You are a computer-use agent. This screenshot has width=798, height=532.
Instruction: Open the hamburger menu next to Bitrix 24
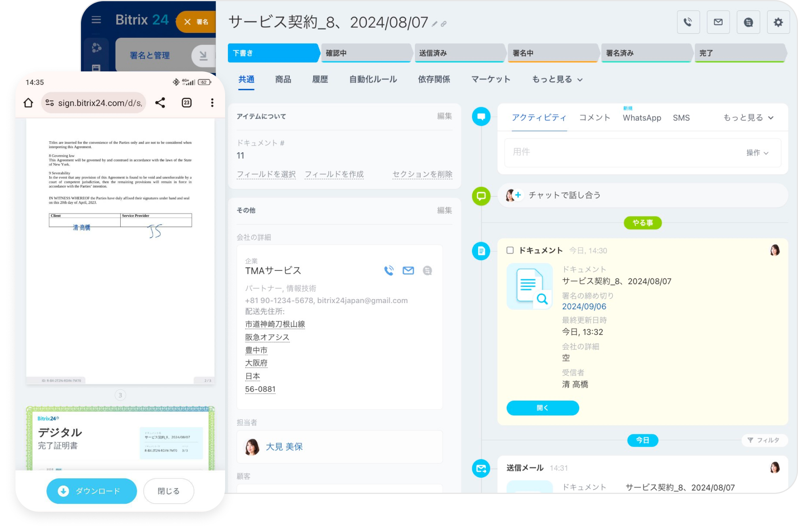(96, 20)
